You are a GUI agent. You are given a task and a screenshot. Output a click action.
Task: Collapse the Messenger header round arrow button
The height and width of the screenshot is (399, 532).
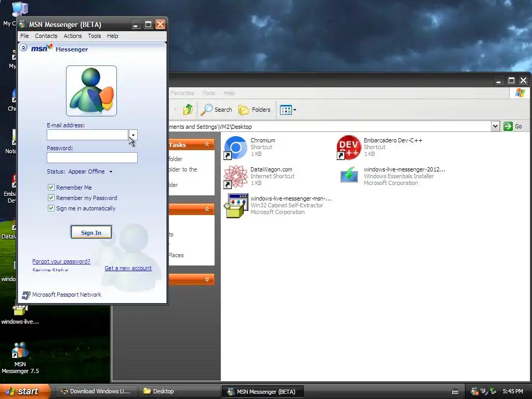tap(23, 47)
